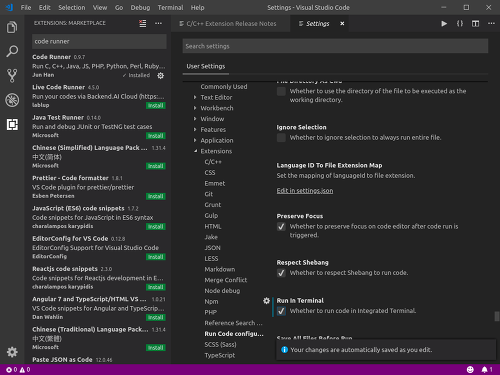This screenshot has height=375, width=500.
Task: Enable the Ignore Selection checkbox
Action: (281, 138)
